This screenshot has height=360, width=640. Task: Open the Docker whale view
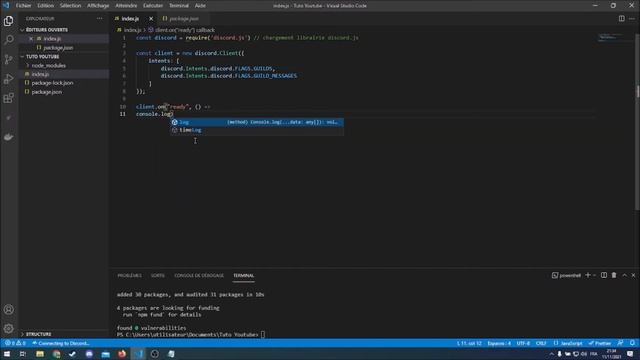point(9,137)
